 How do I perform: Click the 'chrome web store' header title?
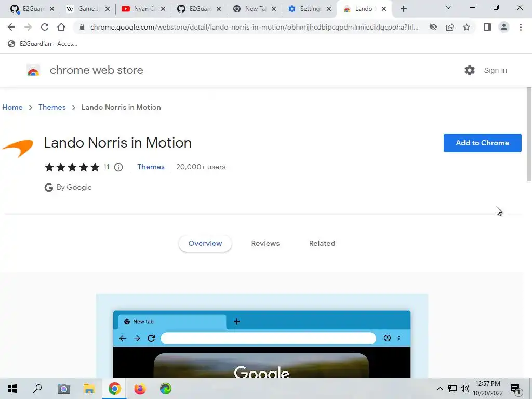point(96,70)
